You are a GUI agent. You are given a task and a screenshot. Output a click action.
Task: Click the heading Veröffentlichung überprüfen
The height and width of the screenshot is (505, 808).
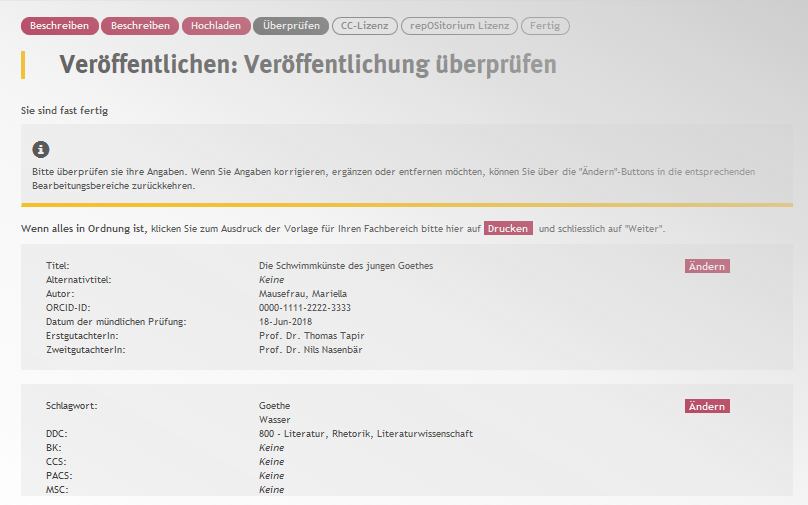tap(400, 65)
